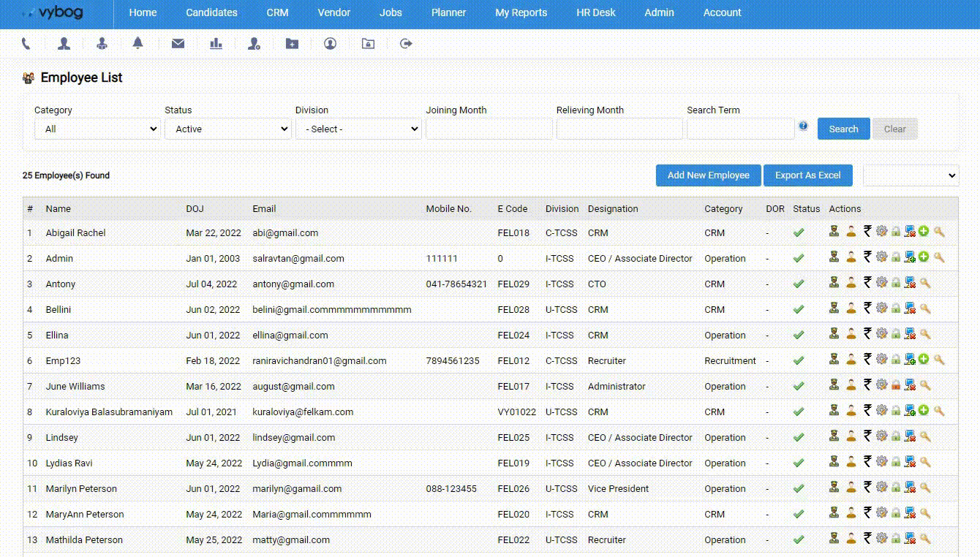Toggle the green status checkmark for Admin
Screen dimensions: 980x557
799,258
